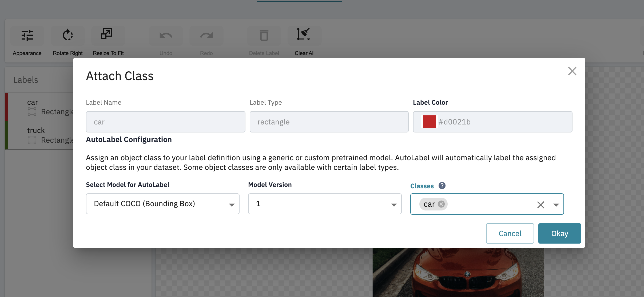Click the Clear All icon
644x297 pixels.
click(304, 34)
